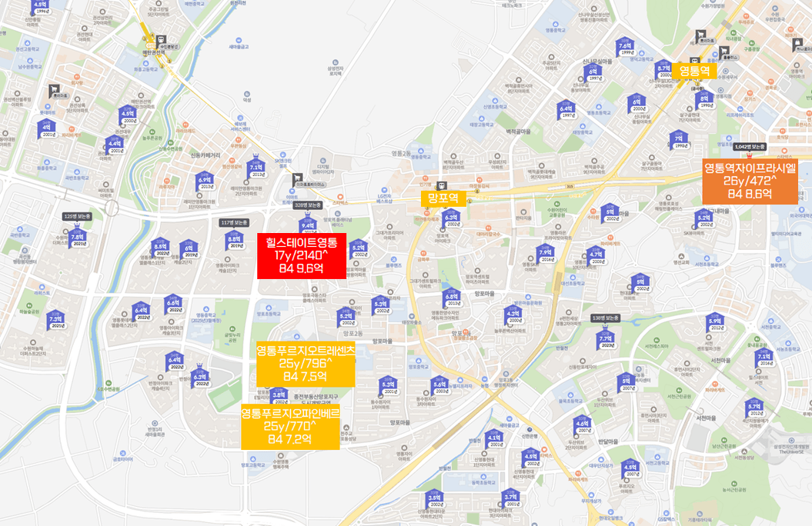The image size is (812, 526).
Task: Select the 벽적골마을 neighborhood label
Action: (x=518, y=132)
